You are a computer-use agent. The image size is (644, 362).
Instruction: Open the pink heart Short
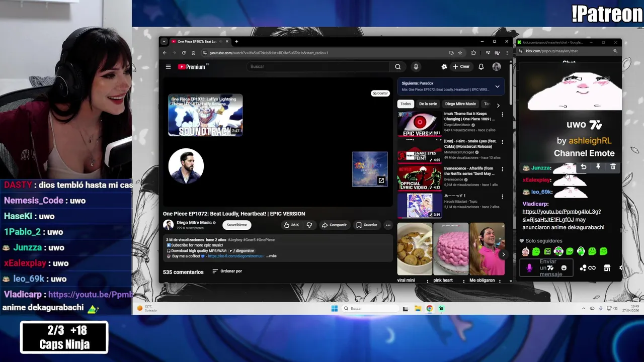point(451,249)
